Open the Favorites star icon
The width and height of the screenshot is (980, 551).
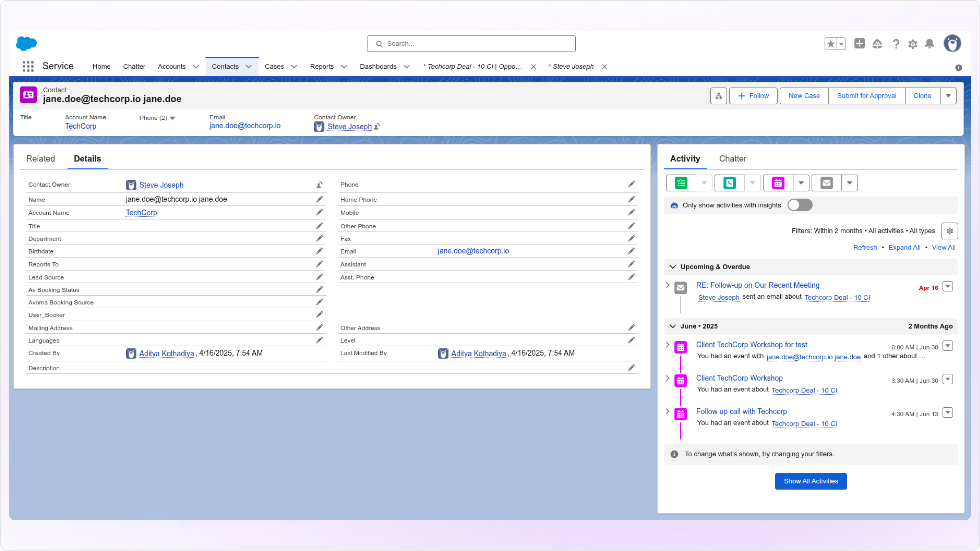pos(831,44)
